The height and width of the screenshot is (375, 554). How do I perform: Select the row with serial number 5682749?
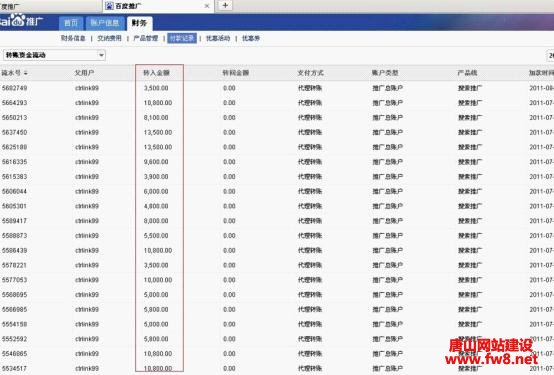click(x=277, y=88)
